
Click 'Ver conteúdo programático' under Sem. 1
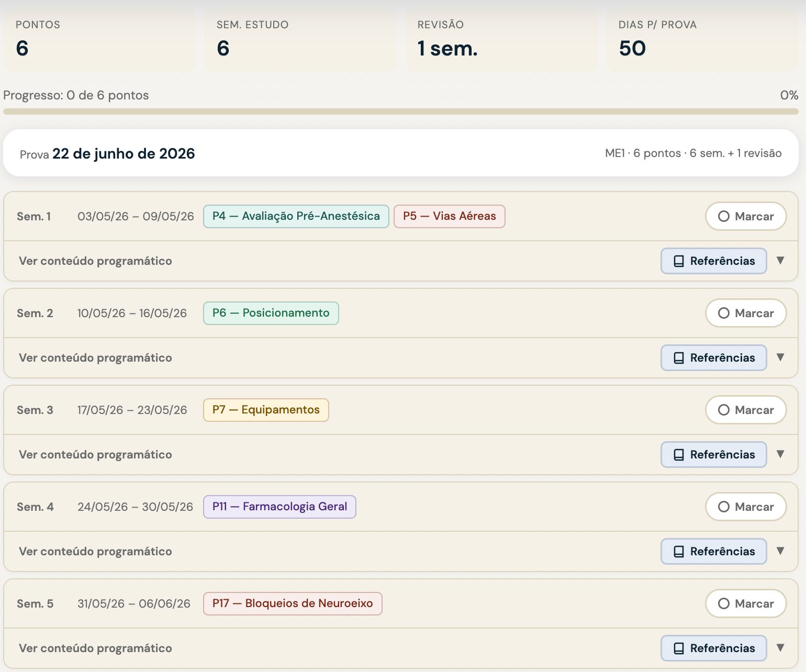95,261
